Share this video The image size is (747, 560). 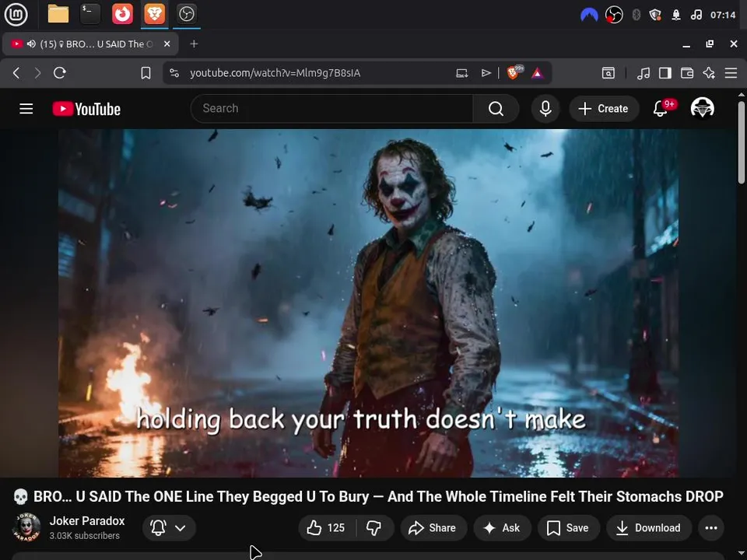[433, 527]
